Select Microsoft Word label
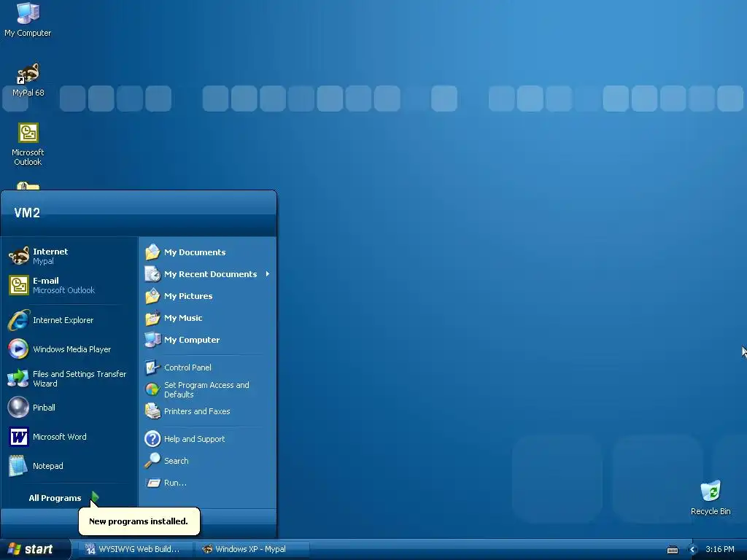The width and height of the screenshot is (747, 560). [60, 437]
